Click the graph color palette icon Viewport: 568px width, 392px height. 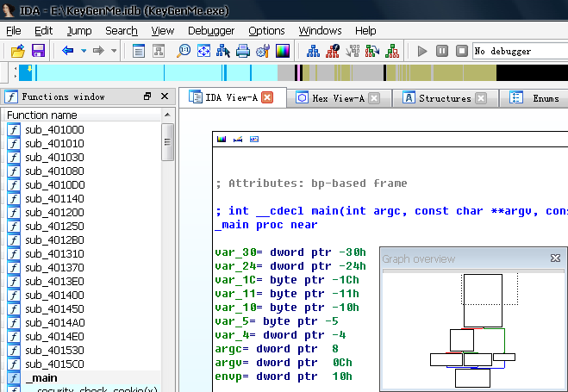tap(282, 51)
